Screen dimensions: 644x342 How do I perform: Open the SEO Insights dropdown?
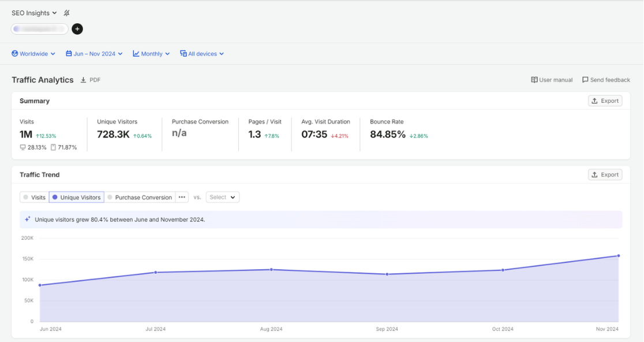point(34,13)
